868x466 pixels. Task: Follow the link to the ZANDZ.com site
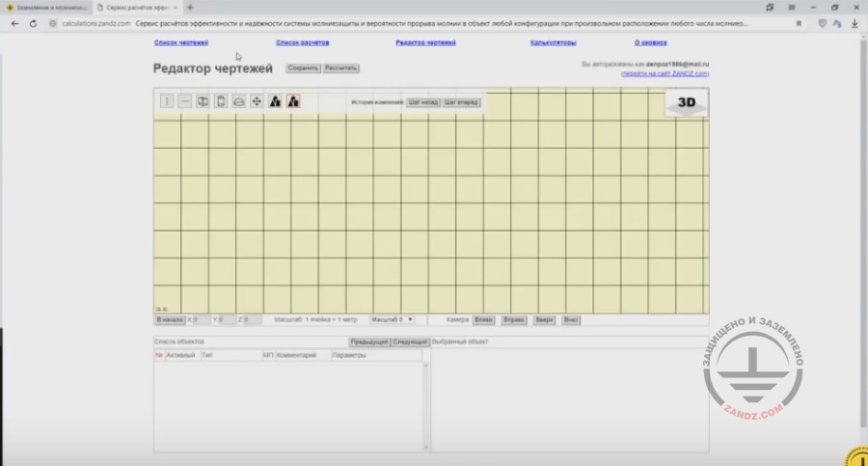point(665,73)
